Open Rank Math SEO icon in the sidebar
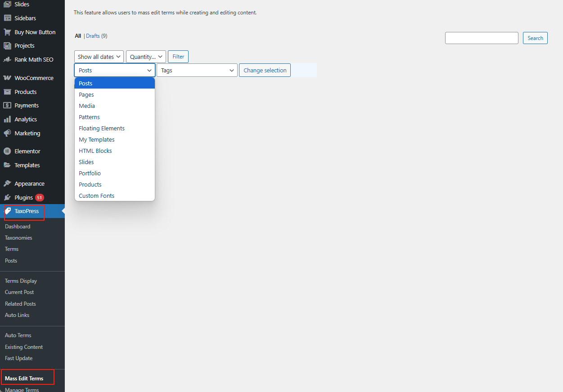The width and height of the screenshot is (563, 392). coord(7,59)
